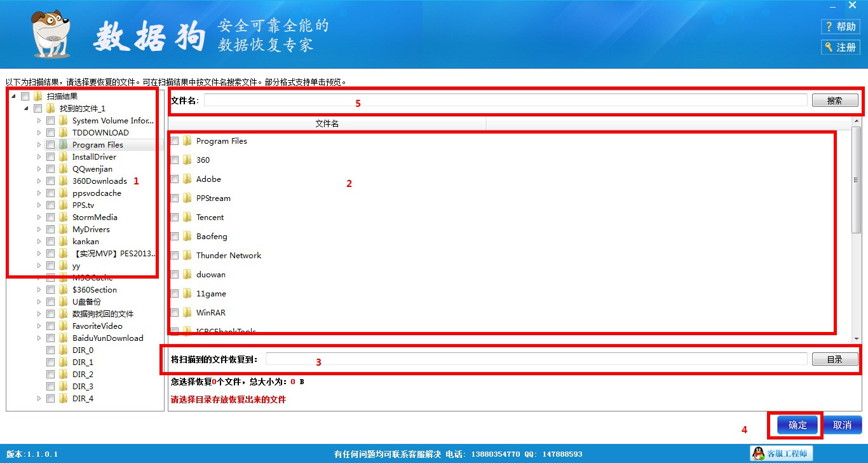The width and height of the screenshot is (868, 463).
Task: Click the 搜索 search button
Action: click(x=835, y=100)
